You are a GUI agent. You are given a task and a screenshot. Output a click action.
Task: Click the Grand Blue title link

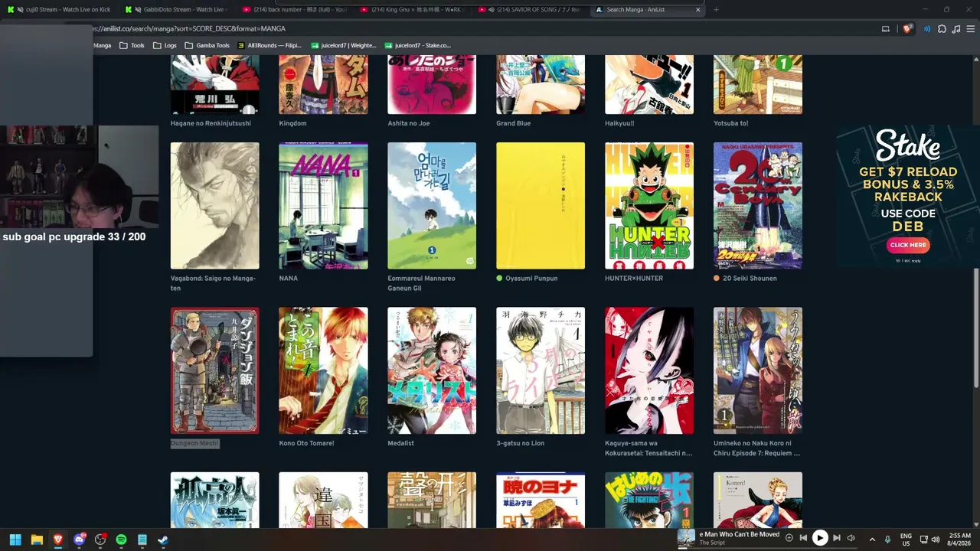(x=514, y=123)
